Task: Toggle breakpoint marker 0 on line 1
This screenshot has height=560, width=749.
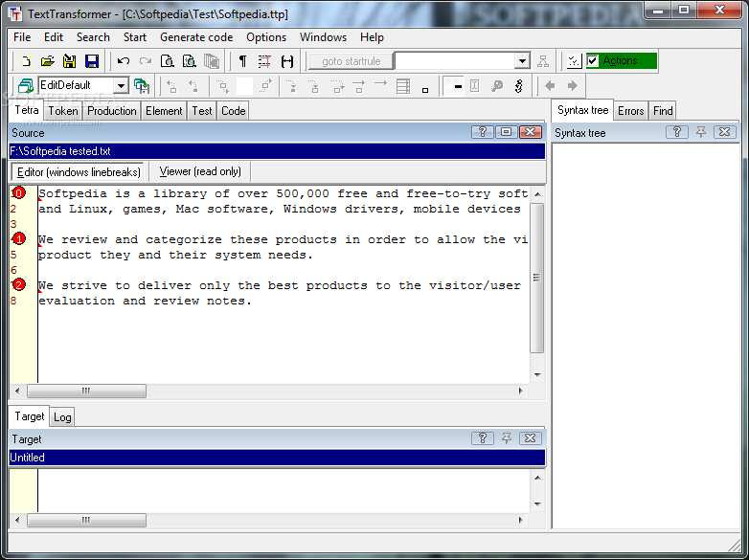Action: [18, 192]
